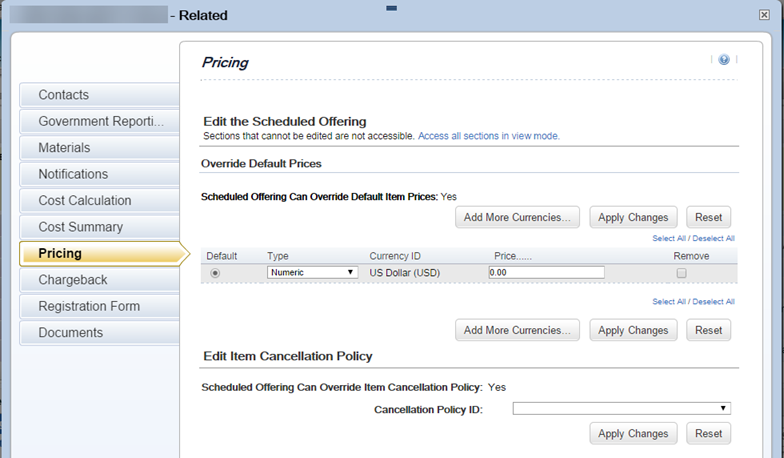Go to the Materials tab
This screenshot has width=784, height=458.
click(x=99, y=148)
